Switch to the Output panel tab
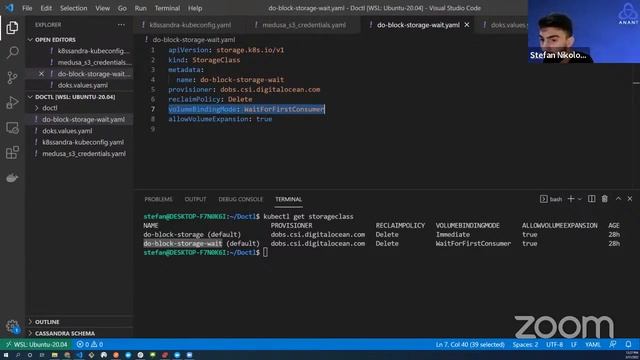 tap(195, 199)
